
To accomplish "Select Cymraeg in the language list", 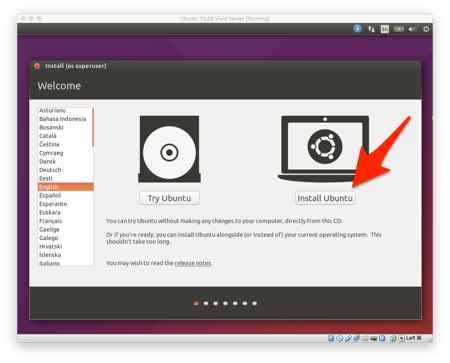I will [x=65, y=153].
